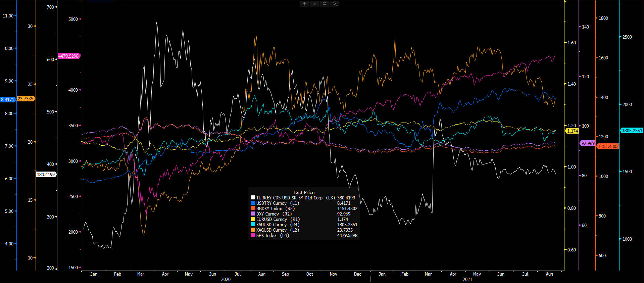Screen dimensions: 644x283
Task: Click the magnifying glass zoom tool
Action: pyautogui.click(x=335, y=4)
